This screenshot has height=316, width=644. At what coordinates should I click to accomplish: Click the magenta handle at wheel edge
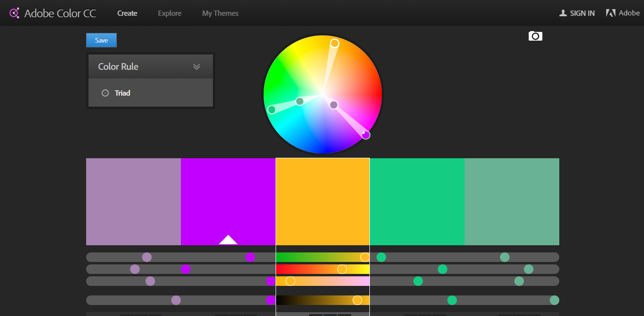tap(366, 135)
